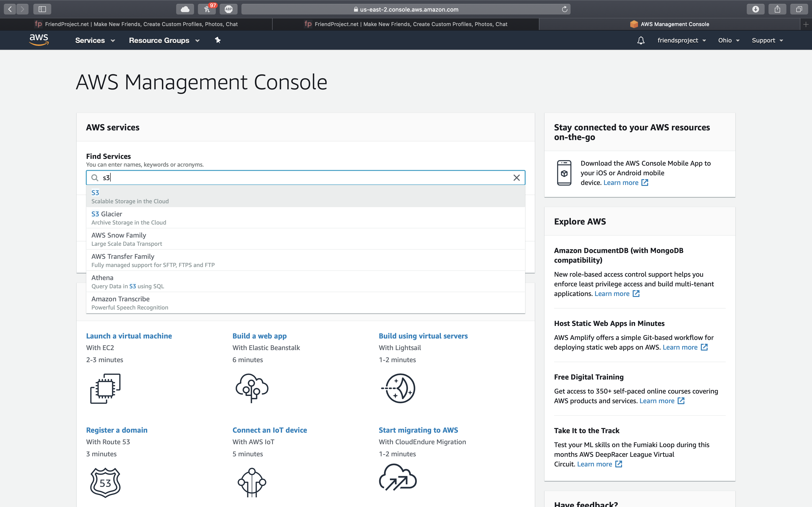Choose Athena in the search suggestions
This screenshot has width=812, height=507.
102,278
